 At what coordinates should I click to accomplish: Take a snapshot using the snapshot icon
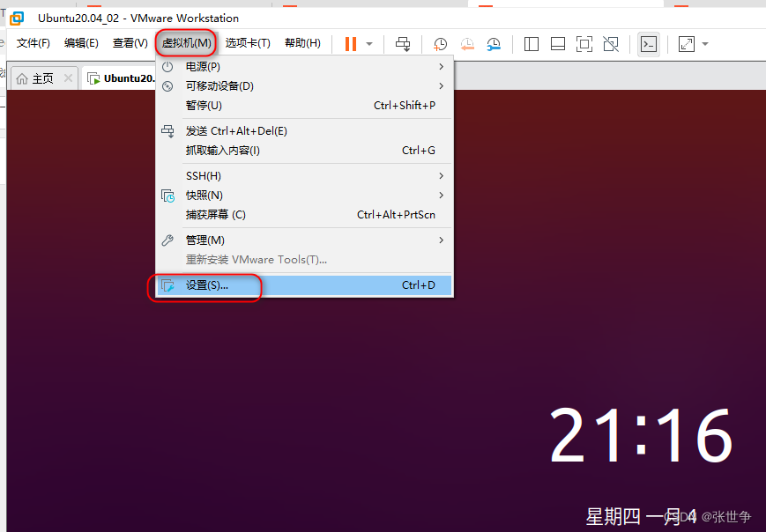pyautogui.click(x=440, y=44)
